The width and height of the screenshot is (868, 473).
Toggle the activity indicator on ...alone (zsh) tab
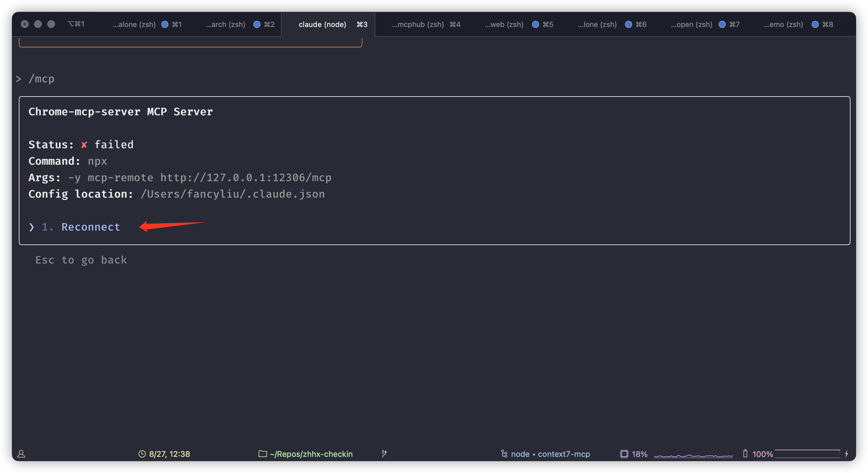165,24
